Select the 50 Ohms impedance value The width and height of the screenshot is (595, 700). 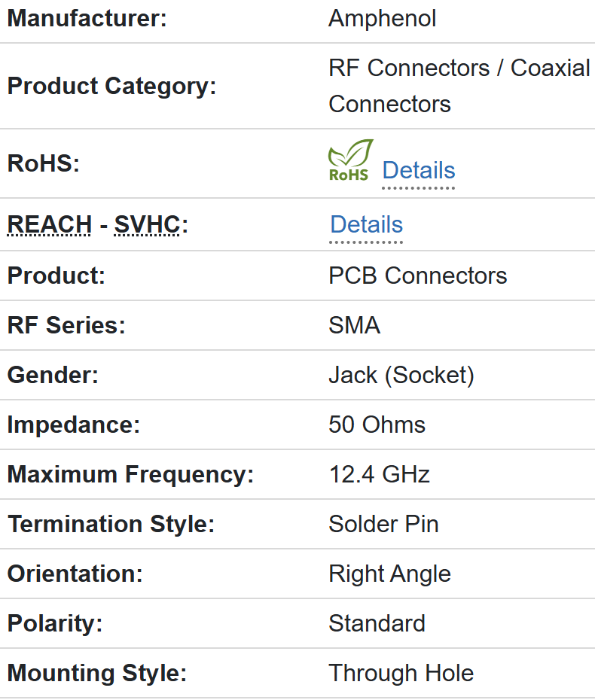coord(377,425)
